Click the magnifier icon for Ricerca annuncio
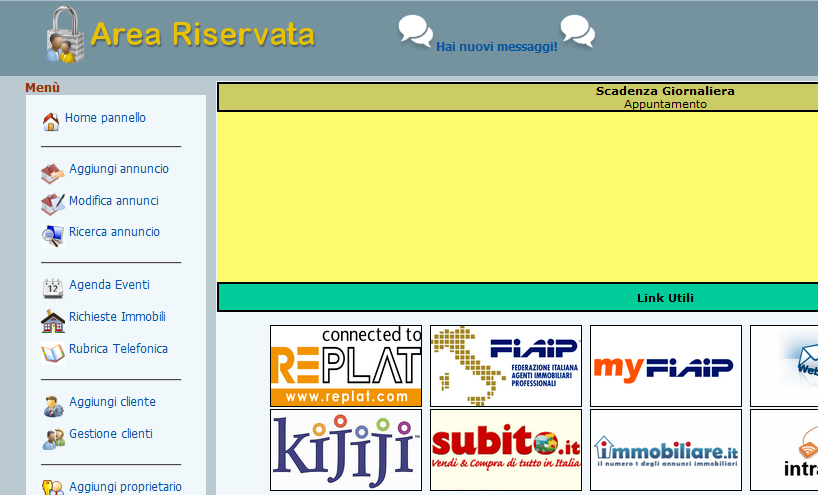This screenshot has height=495, width=818. 52,236
